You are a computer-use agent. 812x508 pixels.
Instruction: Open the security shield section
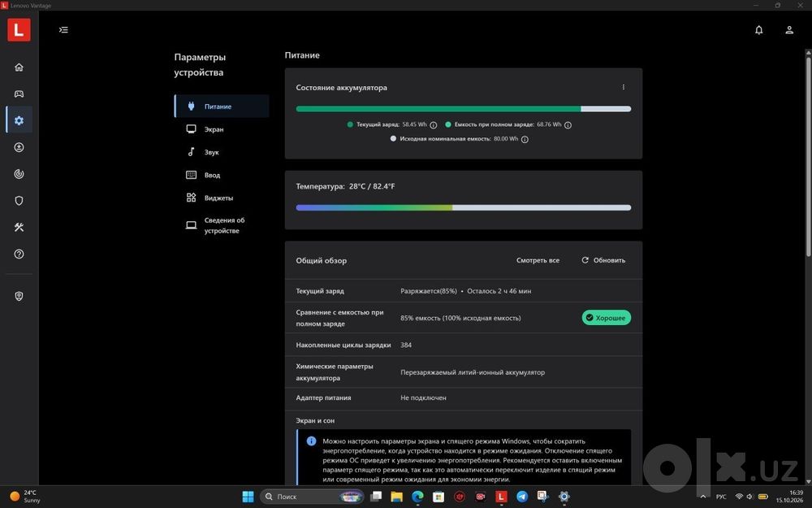(x=19, y=201)
